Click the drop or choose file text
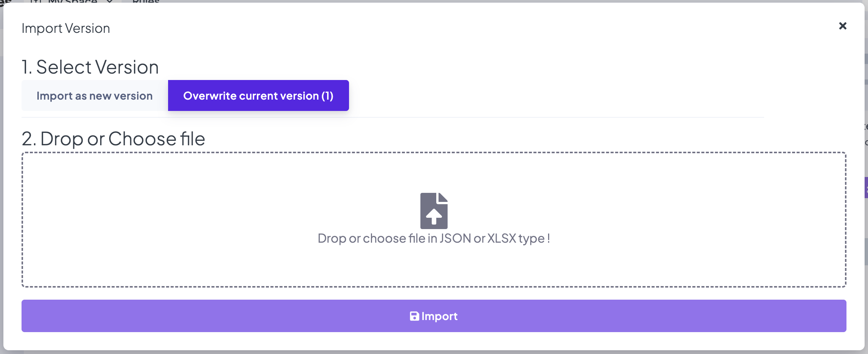The height and width of the screenshot is (354, 868). pyautogui.click(x=434, y=239)
